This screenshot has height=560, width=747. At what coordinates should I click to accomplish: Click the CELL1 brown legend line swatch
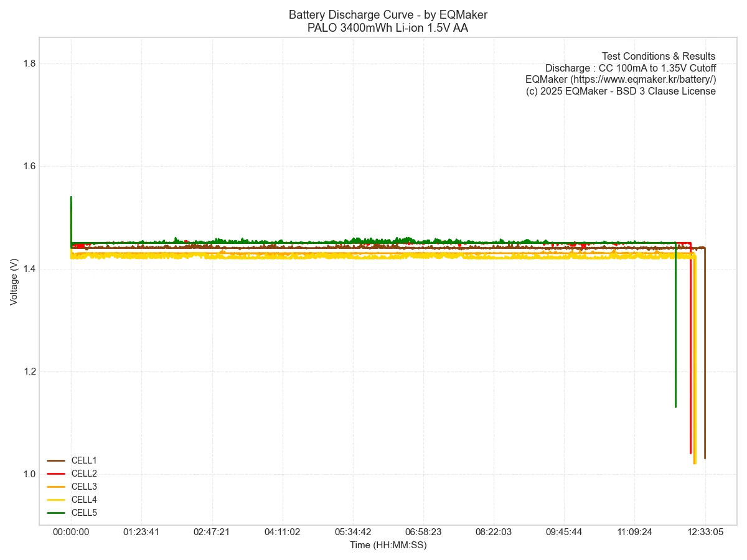[56, 460]
